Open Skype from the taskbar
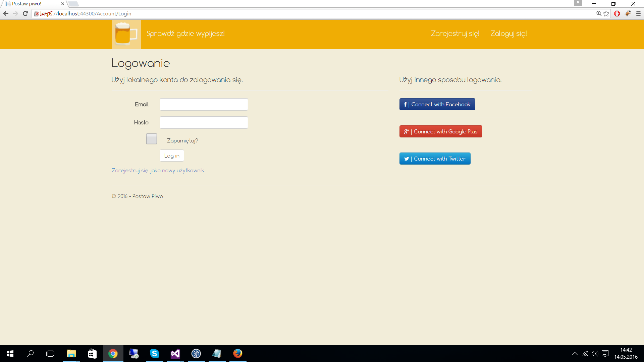Viewport: 644px width, 362px height. [154, 354]
